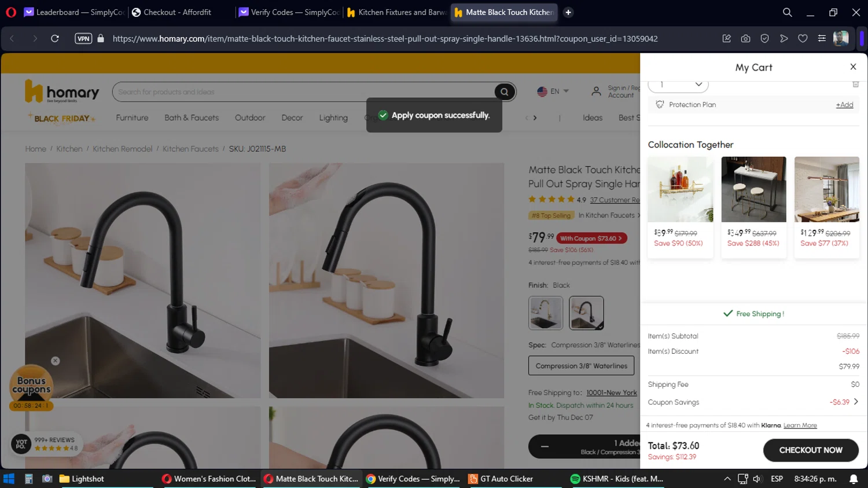The width and height of the screenshot is (868, 488).
Task: Open the Decor menu
Action: point(292,118)
